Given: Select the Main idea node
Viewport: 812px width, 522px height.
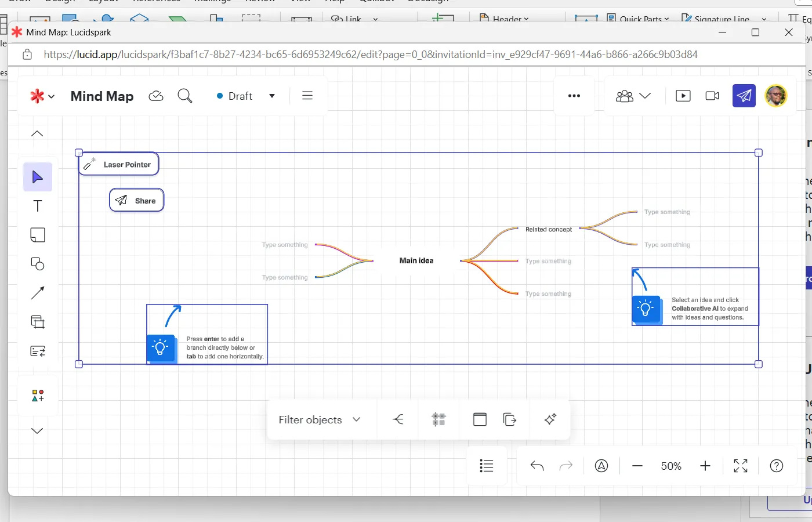Looking at the screenshot, I should point(416,260).
